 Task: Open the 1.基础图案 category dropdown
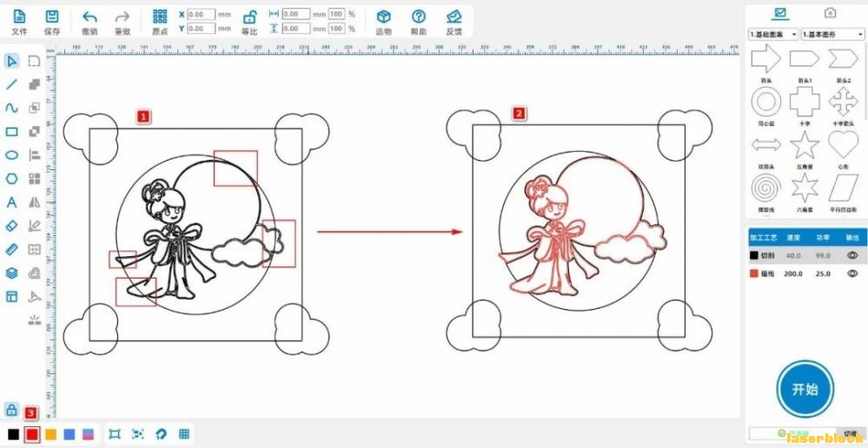(773, 34)
